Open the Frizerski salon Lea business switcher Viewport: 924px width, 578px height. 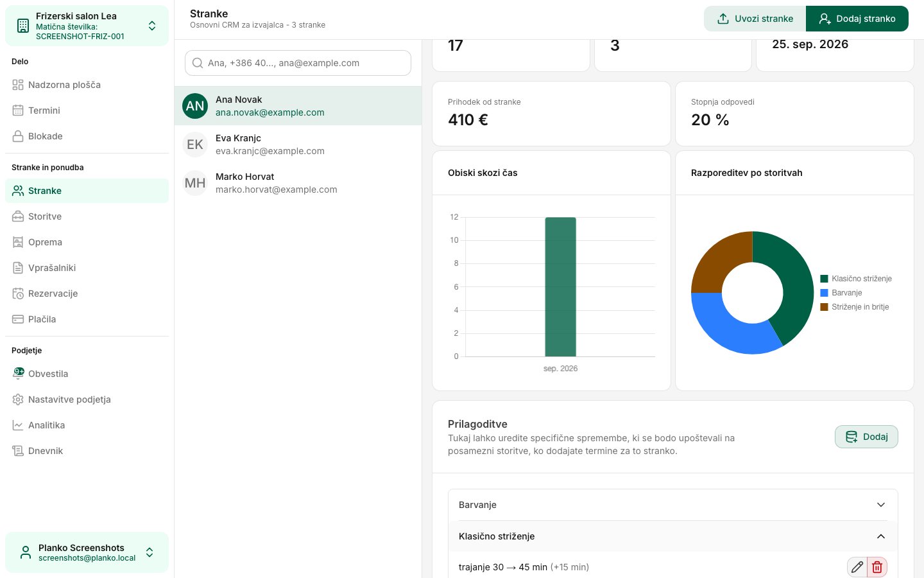[x=87, y=26]
